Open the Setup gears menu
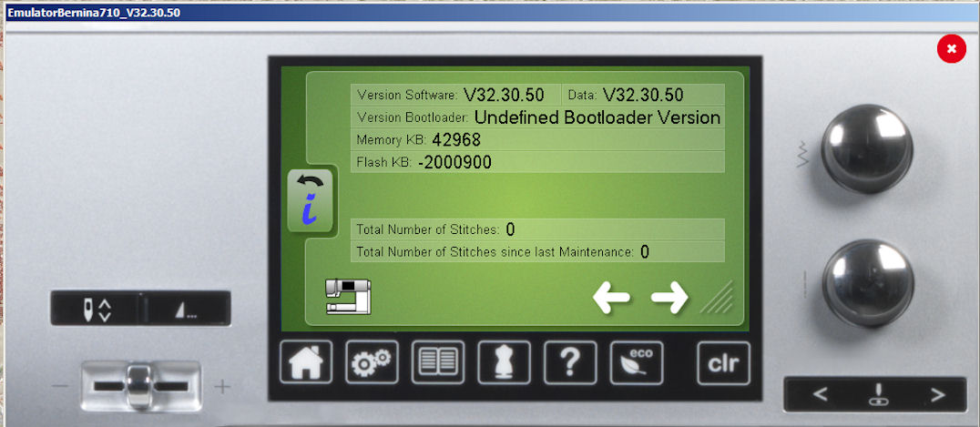The image size is (980, 427). (372, 362)
